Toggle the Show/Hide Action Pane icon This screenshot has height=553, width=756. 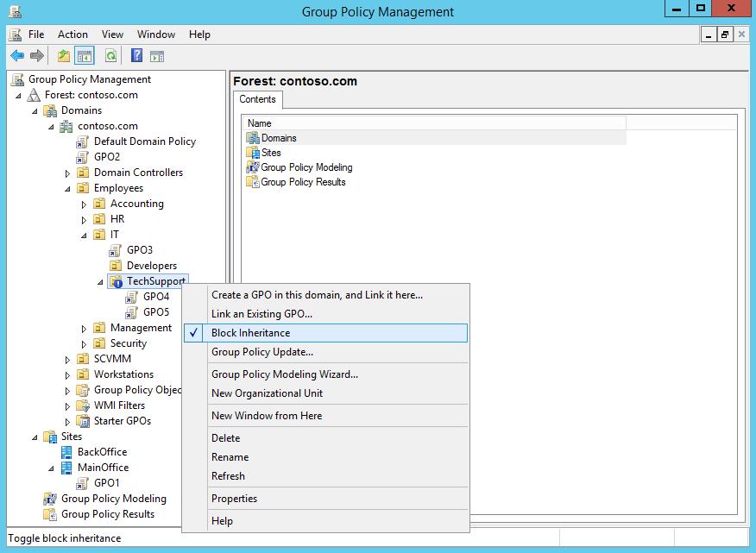[157, 56]
